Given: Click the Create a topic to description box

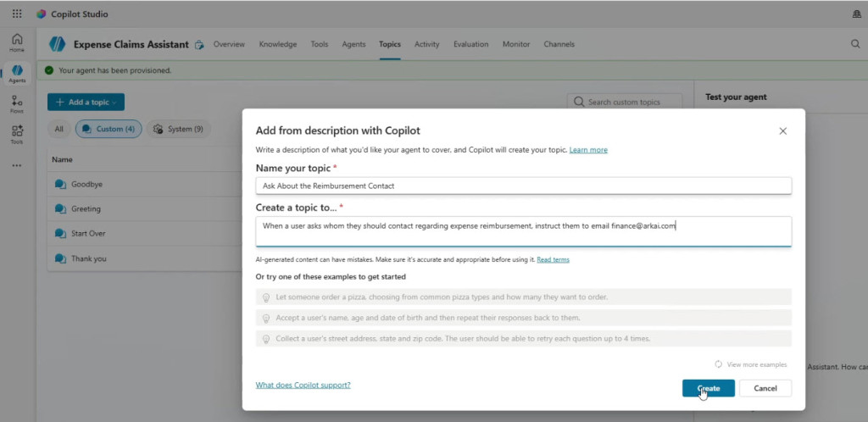Looking at the screenshot, I should coord(524,231).
